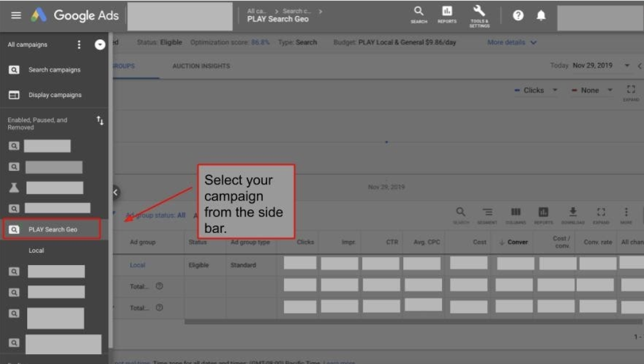Screen dimensions: 644x364
Task: Sort by Clicks column header
Action: click(305, 242)
